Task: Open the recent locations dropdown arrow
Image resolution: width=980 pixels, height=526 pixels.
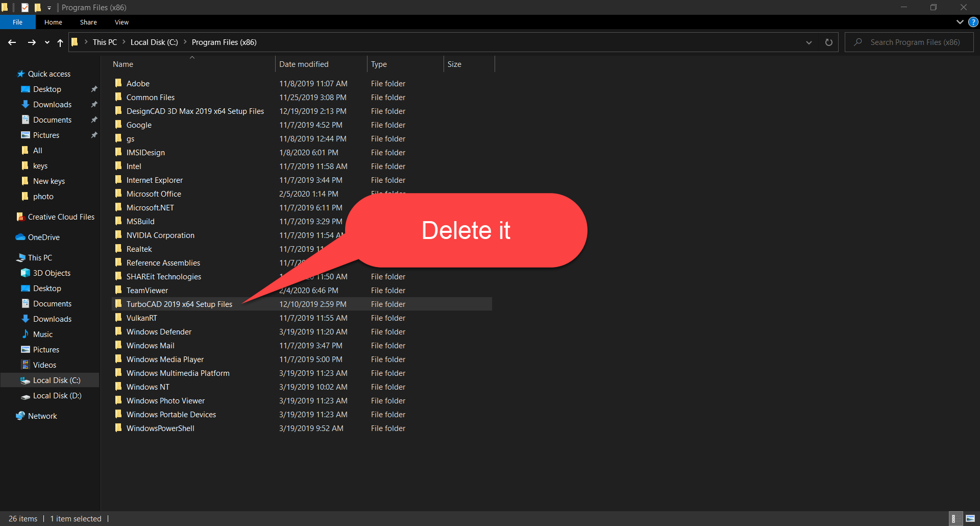Action: pos(47,42)
